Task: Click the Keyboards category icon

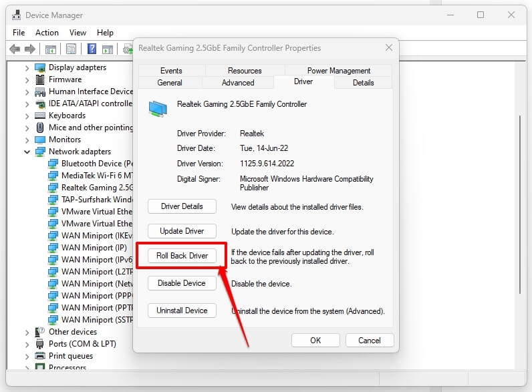Action: (40, 116)
